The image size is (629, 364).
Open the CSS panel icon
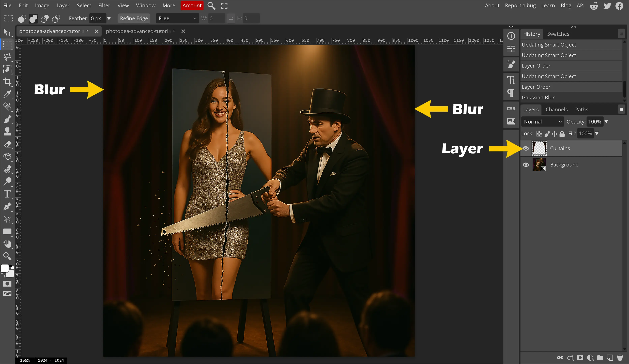tap(511, 109)
